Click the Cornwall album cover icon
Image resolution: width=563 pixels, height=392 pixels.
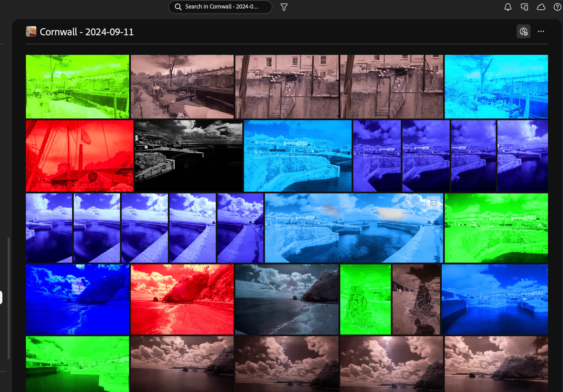click(x=31, y=31)
